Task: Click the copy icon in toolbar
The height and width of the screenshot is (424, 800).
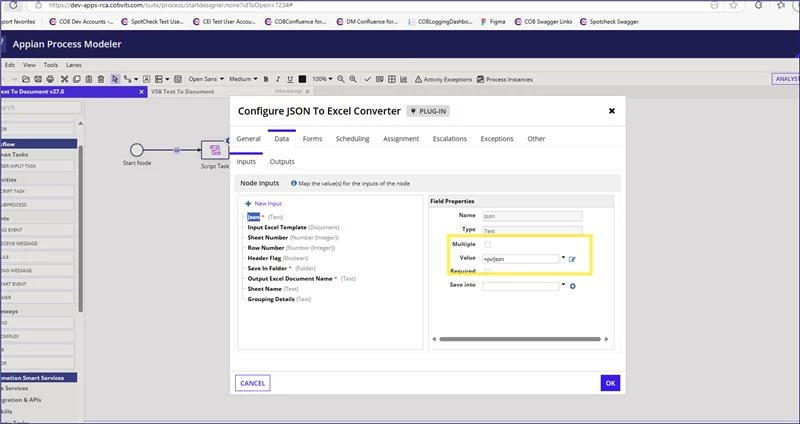Action: pos(77,79)
